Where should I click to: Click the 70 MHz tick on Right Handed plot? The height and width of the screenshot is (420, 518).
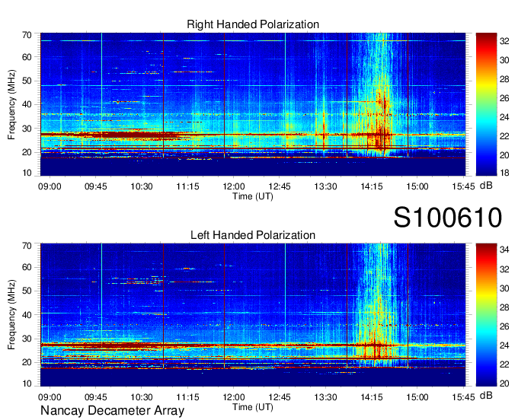[27, 35]
